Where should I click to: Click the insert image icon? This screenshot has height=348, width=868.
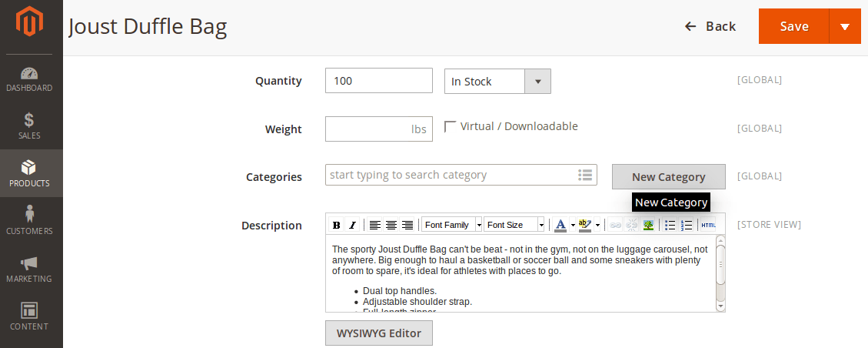(x=647, y=225)
